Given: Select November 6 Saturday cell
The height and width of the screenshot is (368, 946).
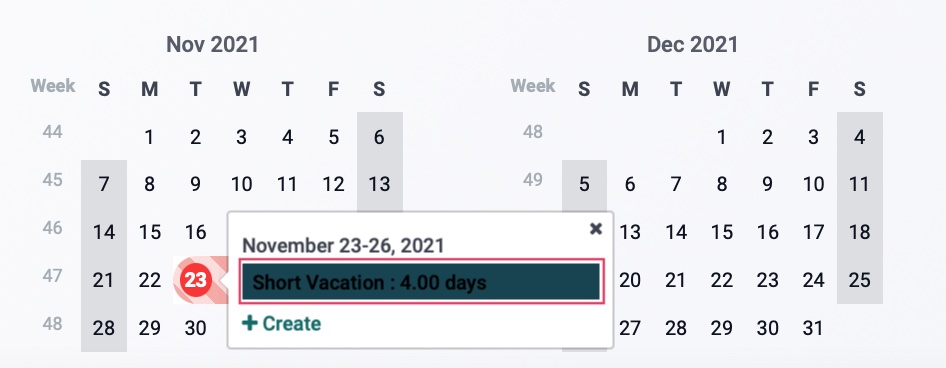Looking at the screenshot, I should pyautogui.click(x=379, y=137).
